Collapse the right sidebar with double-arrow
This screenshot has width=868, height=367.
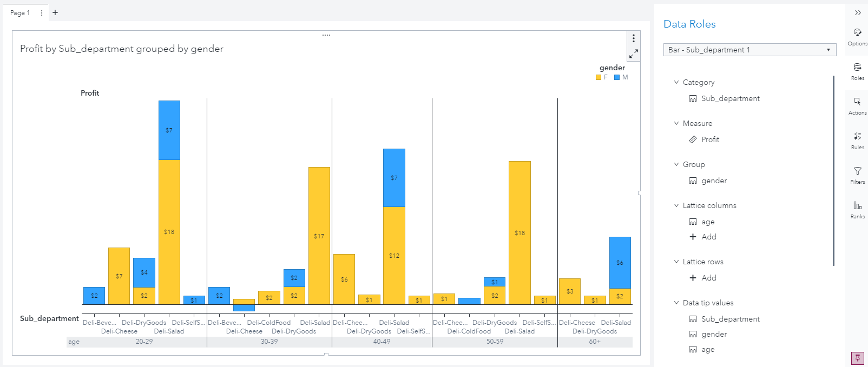[858, 12]
